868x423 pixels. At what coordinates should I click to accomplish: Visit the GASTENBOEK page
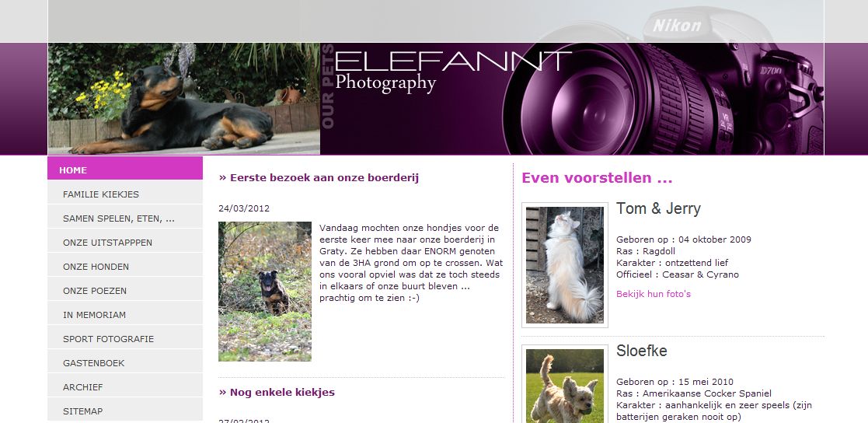pos(125,362)
